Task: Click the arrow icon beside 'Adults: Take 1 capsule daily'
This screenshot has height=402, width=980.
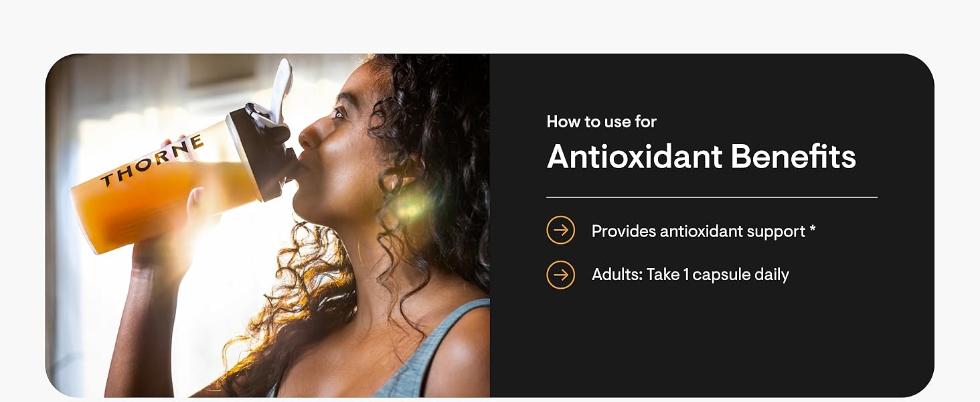Action: click(x=561, y=275)
